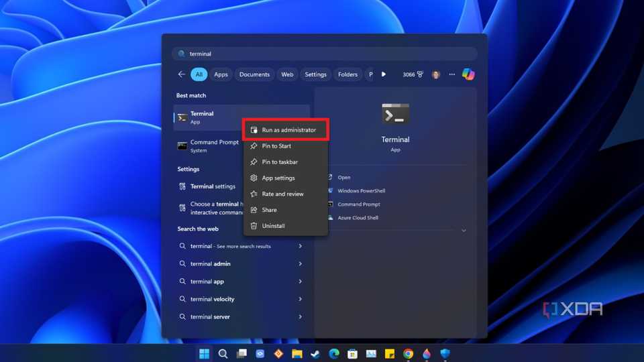Open Windows Security shield on taskbar
The image size is (644, 362).
coord(445,353)
